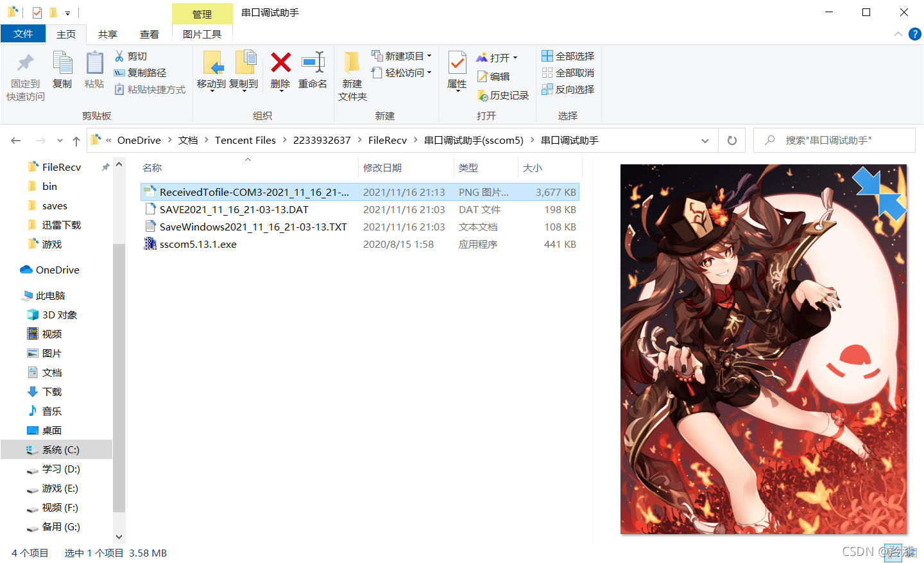Click FileRecv in the address path

388,141
